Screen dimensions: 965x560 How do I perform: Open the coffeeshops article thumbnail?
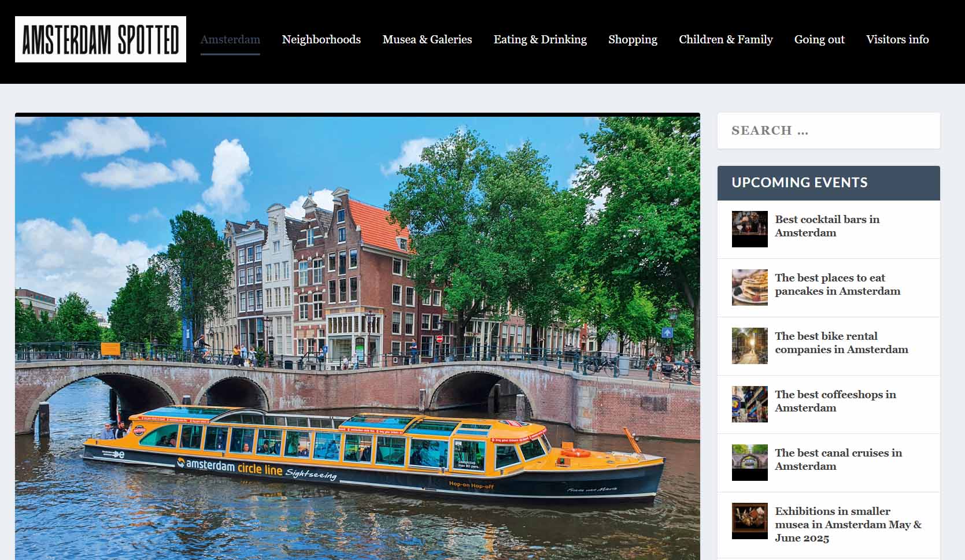click(x=749, y=404)
